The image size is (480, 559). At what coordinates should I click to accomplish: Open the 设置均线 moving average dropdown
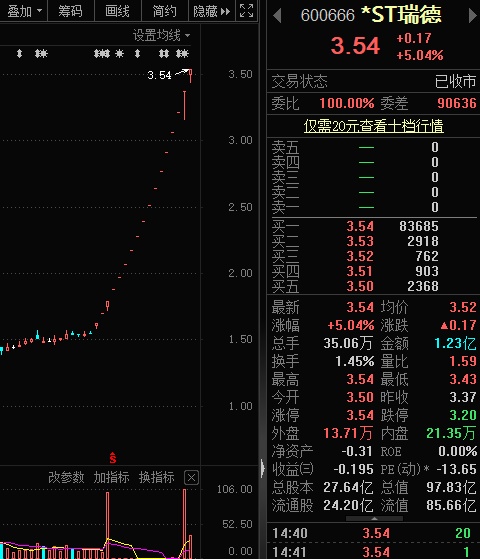[161, 35]
